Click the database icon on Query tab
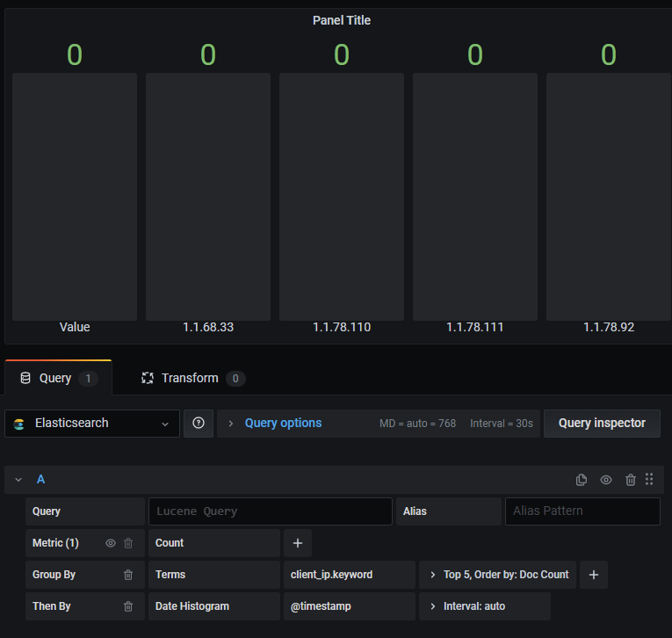 pyautogui.click(x=25, y=378)
